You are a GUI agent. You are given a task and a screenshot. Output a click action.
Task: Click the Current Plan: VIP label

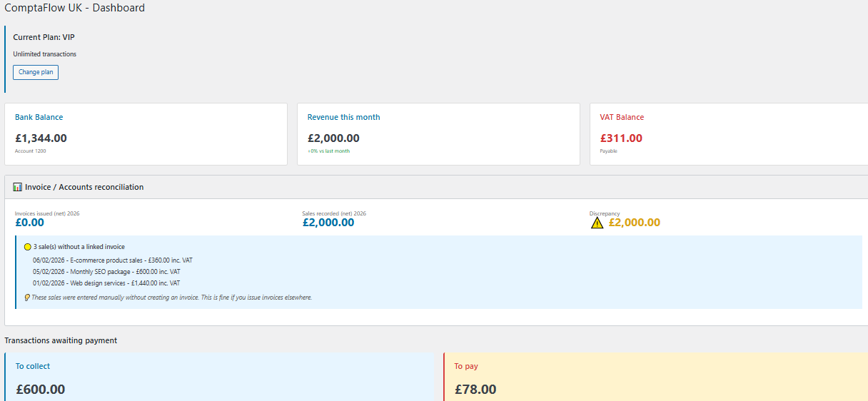click(x=44, y=36)
